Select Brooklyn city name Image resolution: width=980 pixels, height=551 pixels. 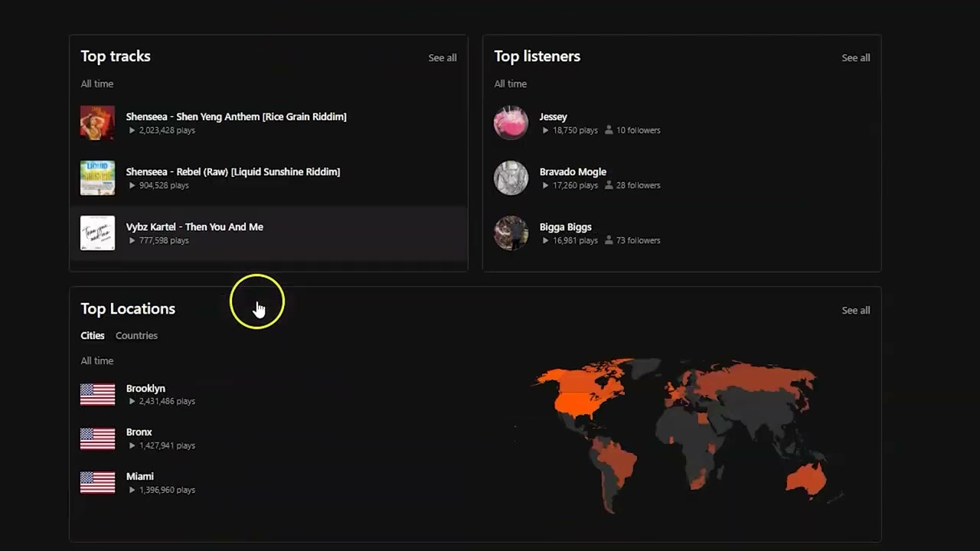tap(145, 389)
